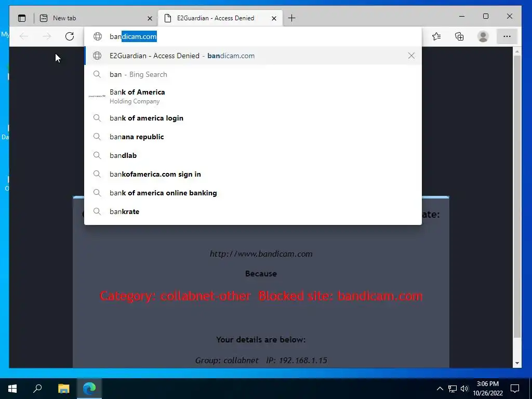The image size is (532, 399).
Task: Open the notification center icon
Action: coord(515,389)
